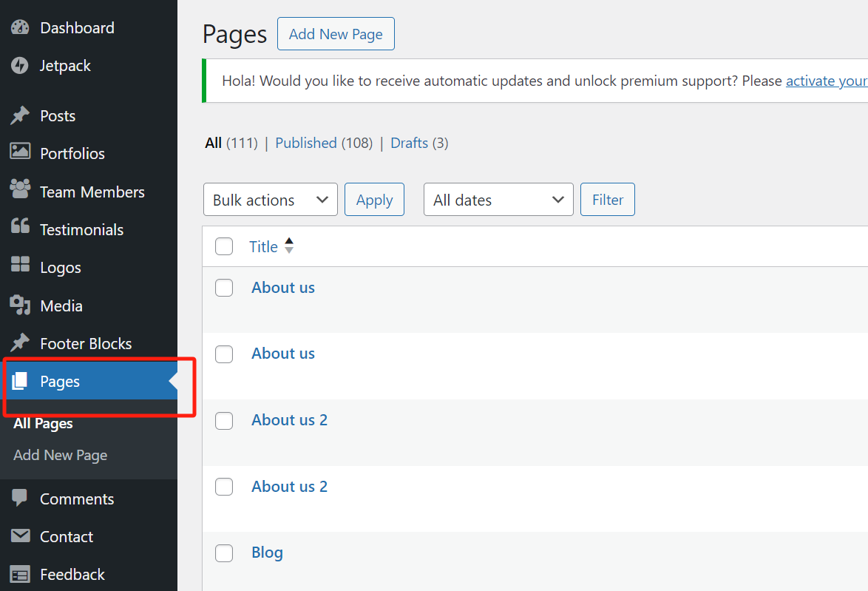This screenshot has height=591, width=868.
Task: Open the About us 2 page title
Action: coord(289,419)
